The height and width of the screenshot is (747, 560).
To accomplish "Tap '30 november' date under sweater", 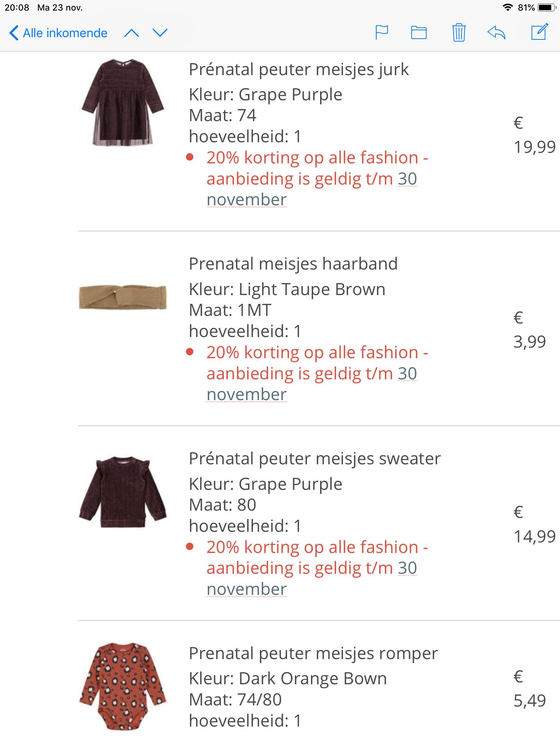I will pos(312,579).
